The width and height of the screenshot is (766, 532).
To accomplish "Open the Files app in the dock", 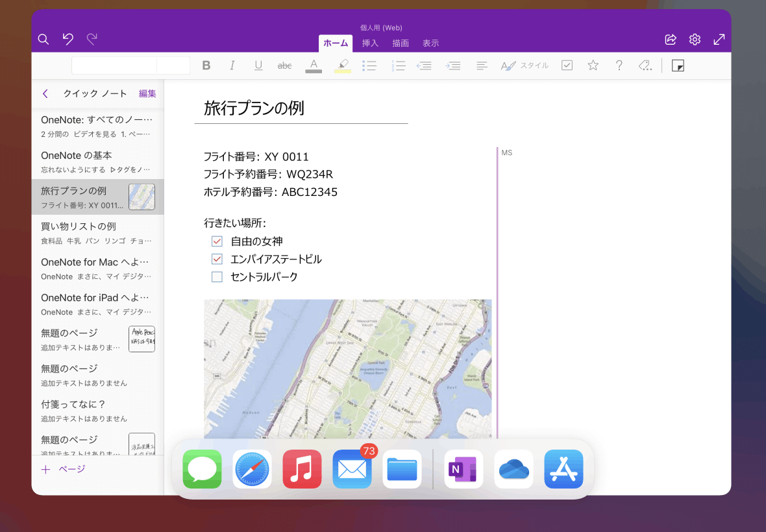I will (x=402, y=469).
